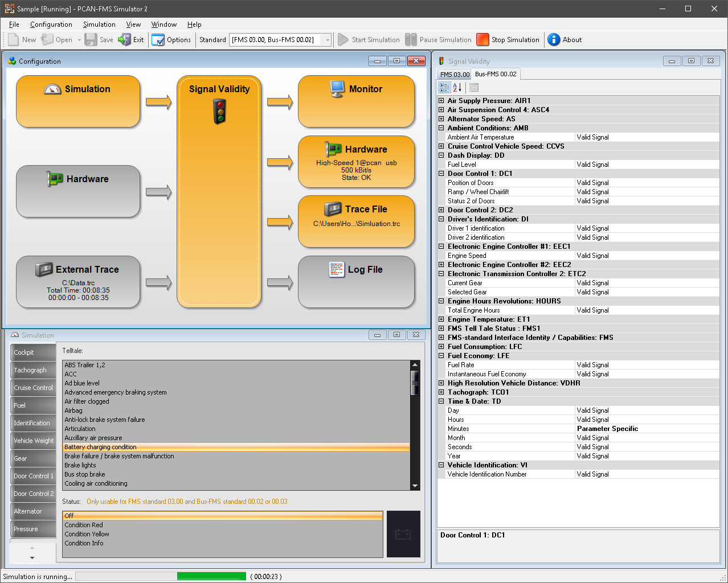Screen dimensions: 728x583
Task: Open the Cruise Control page
Action: (33, 388)
